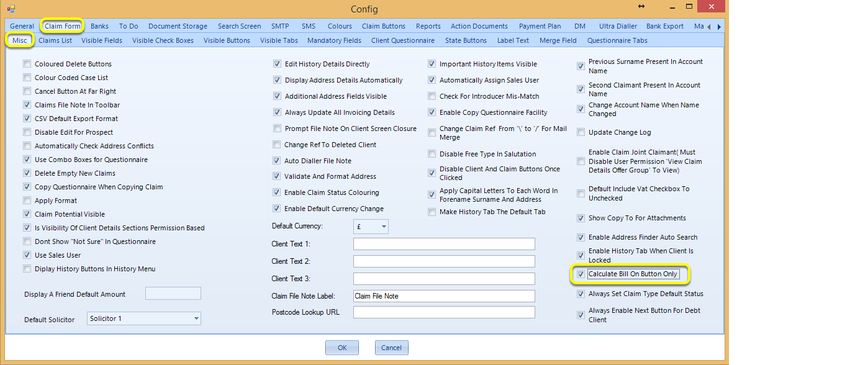Select the State Buttons sub-tab
This screenshot has width=855, height=365.
466,40
